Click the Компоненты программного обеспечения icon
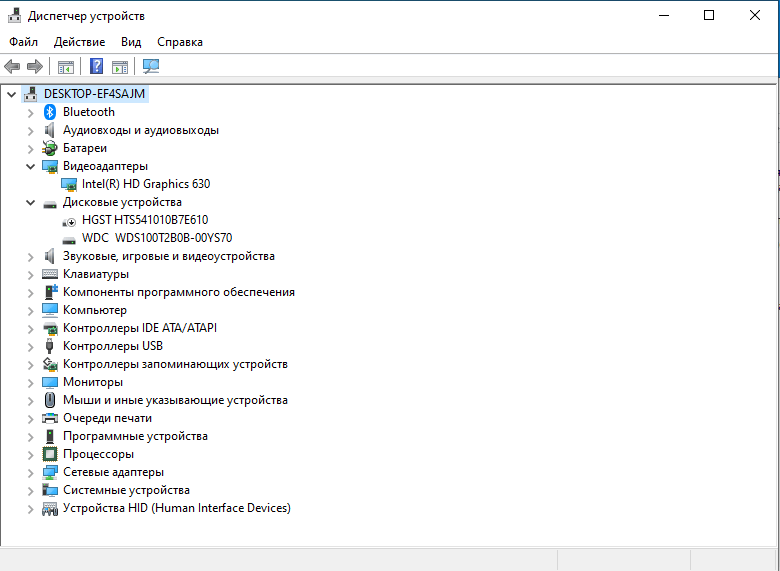780x571 pixels. tap(50, 291)
